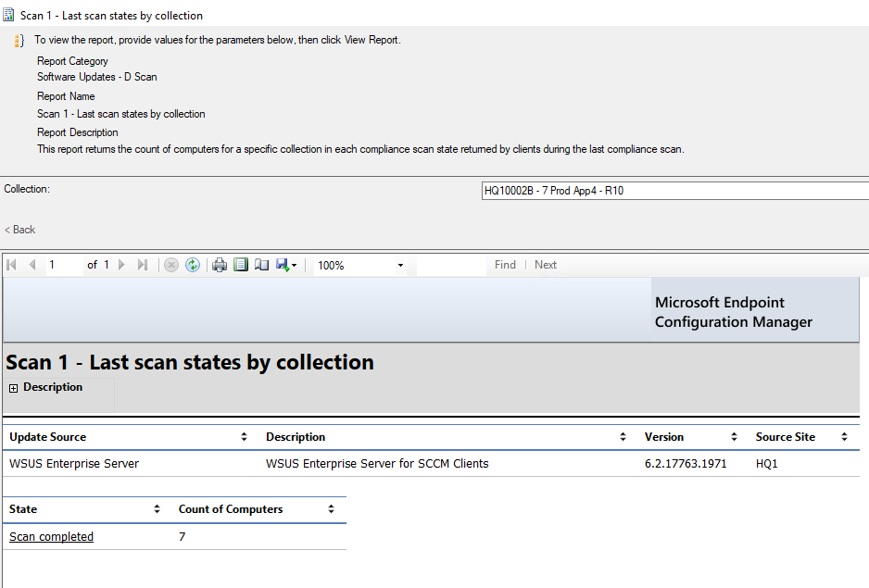Toggle sort order on Update Source column
The height and width of the screenshot is (588, 869).
click(x=244, y=436)
